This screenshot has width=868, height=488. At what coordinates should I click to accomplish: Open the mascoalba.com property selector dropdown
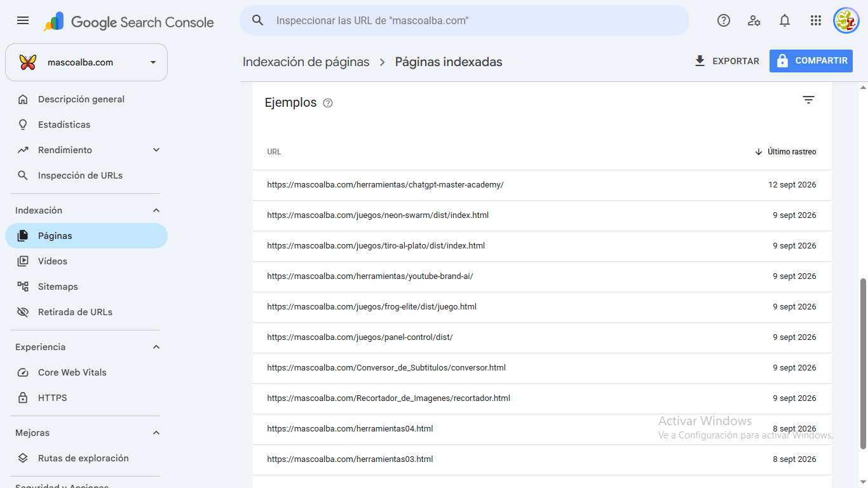86,62
